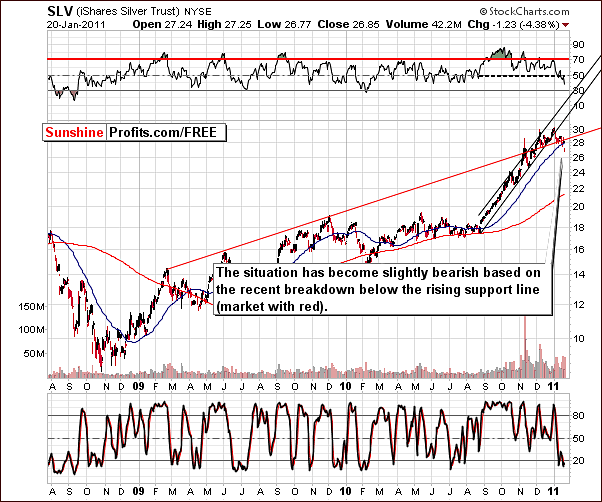This screenshot has width=602, height=502.
Task: Click the 150M volume scale label
Action: (x=31, y=307)
